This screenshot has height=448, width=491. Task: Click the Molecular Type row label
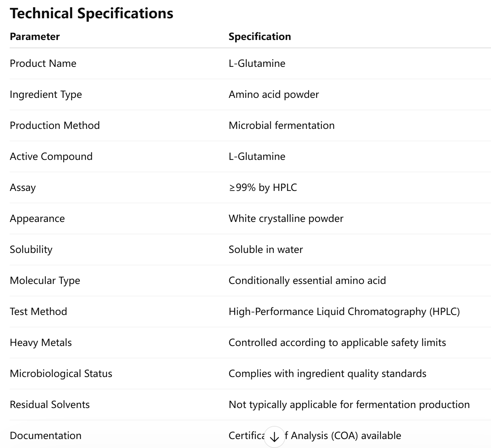tap(45, 281)
